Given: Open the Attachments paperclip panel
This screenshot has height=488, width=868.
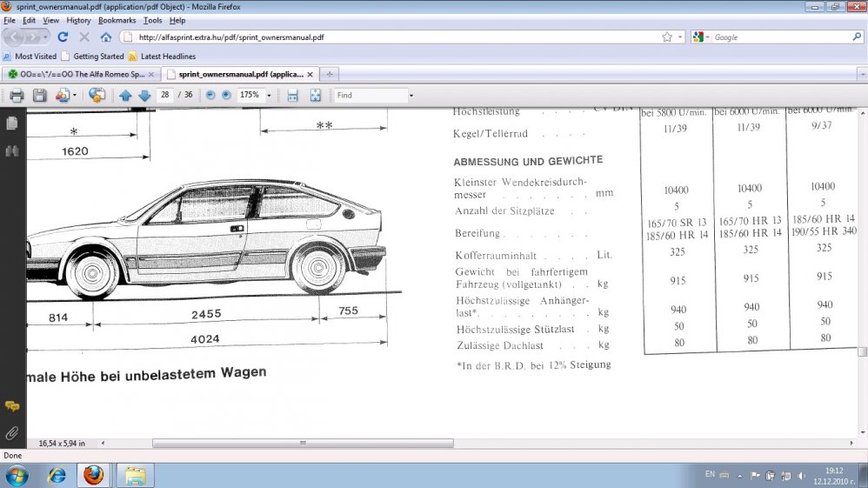Looking at the screenshot, I should point(12,432).
